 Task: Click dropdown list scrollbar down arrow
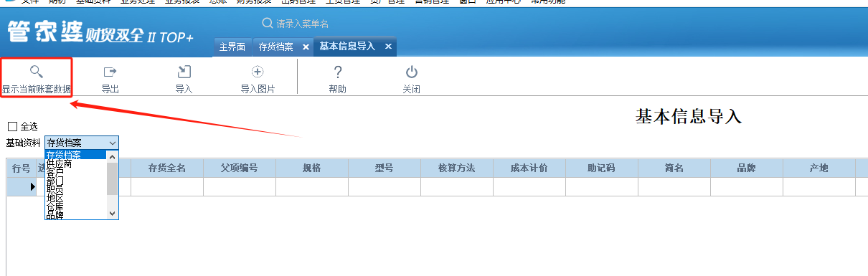112,214
